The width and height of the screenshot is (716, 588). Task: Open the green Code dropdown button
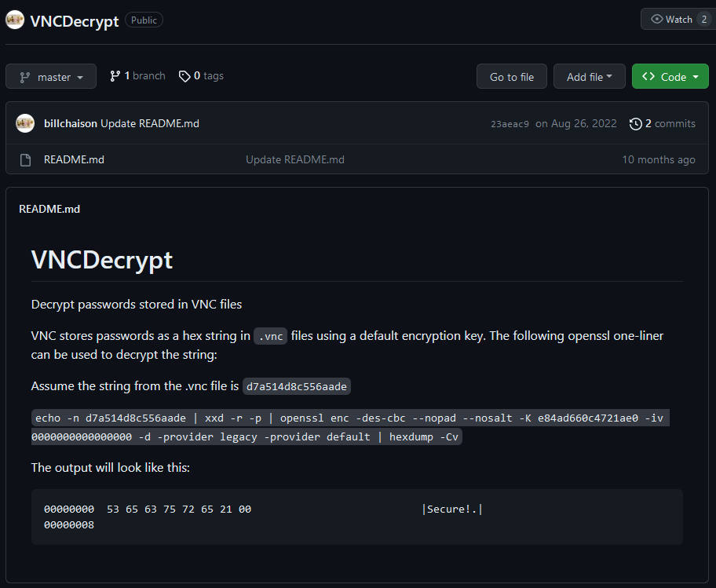pyautogui.click(x=670, y=77)
